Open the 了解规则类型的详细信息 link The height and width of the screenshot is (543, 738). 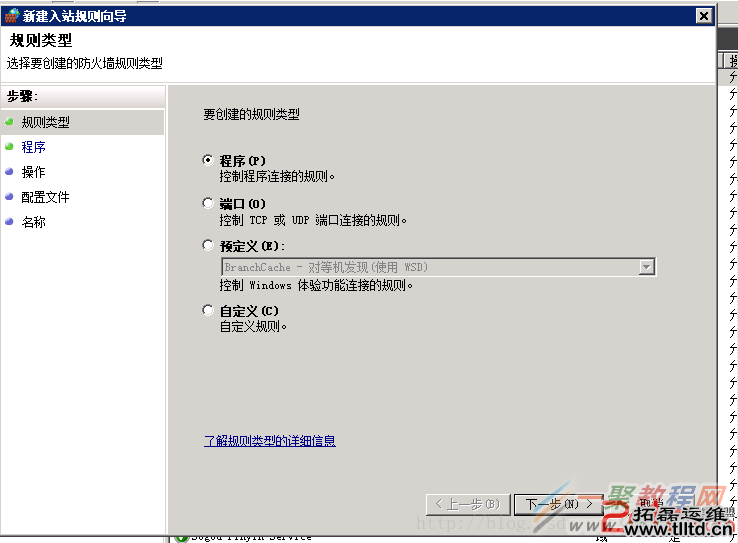pyautogui.click(x=270, y=440)
